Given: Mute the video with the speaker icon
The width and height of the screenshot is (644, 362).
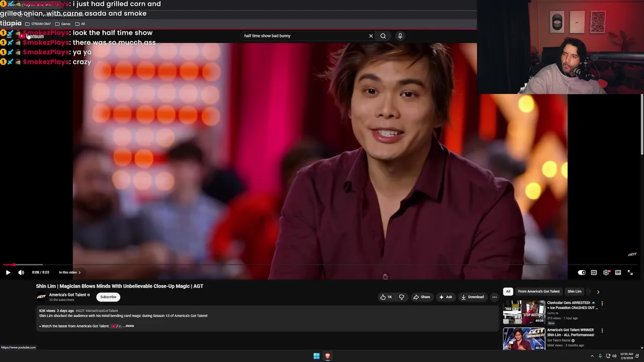Looking at the screenshot, I should [21, 273].
